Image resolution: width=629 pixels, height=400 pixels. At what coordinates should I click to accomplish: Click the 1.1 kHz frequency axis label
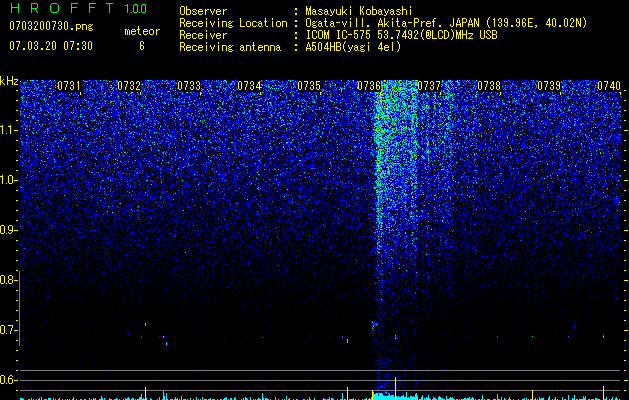tap(7, 130)
